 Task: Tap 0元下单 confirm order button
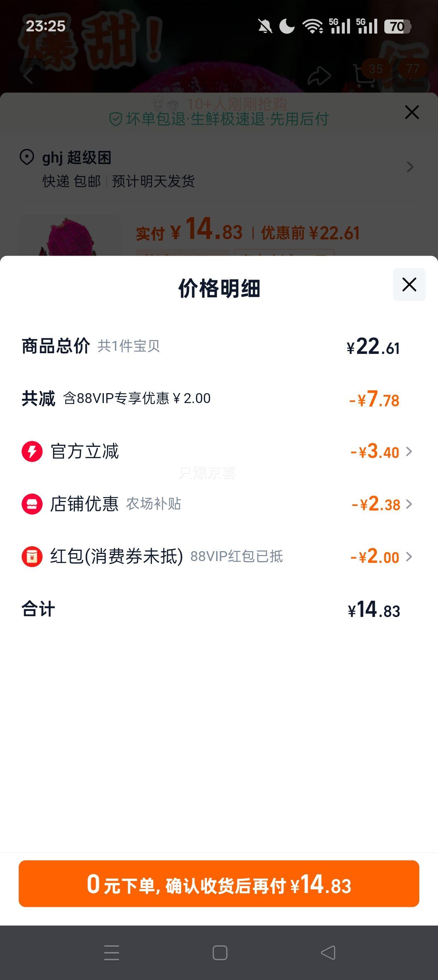click(219, 883)
